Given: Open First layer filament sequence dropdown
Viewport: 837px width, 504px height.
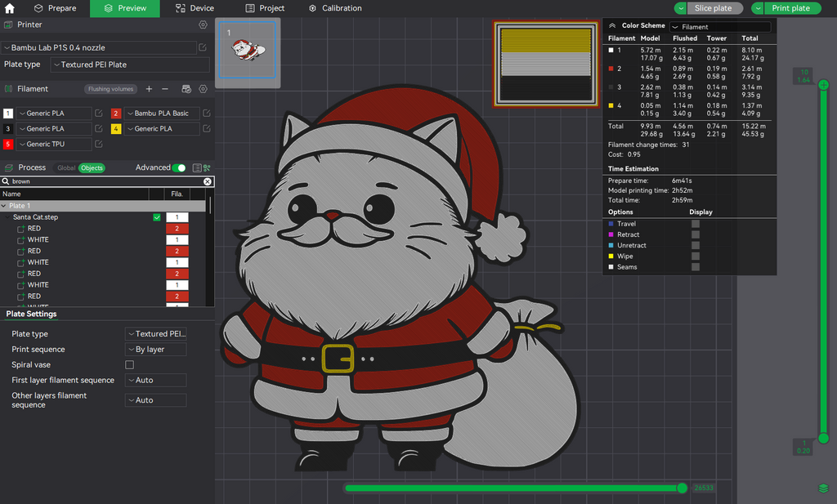Looking at the screenshot, I should pos(156,381).
